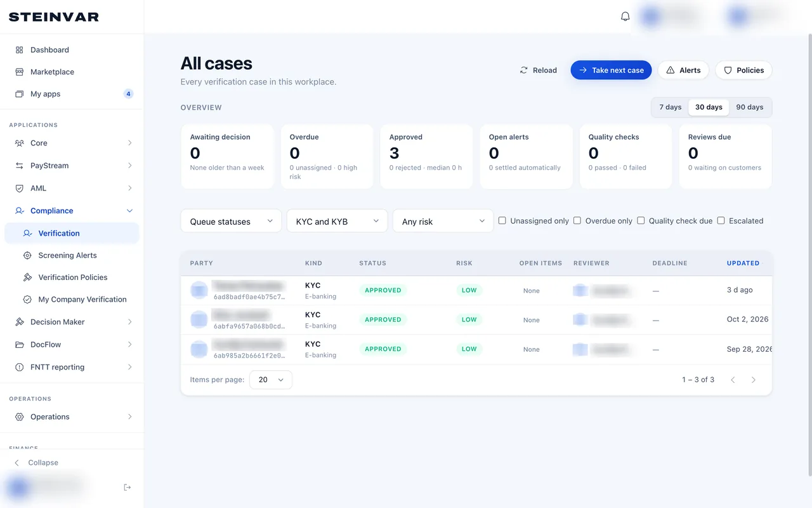Select the 30 days range tab

tap(709, 107)
